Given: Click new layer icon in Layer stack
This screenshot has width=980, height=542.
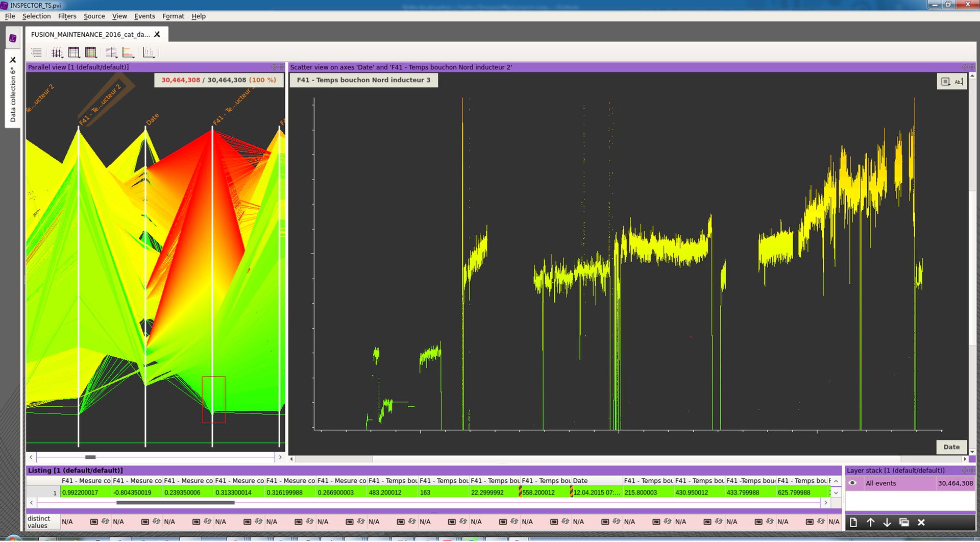Looking at the screenshot, I should coord(853,522).
